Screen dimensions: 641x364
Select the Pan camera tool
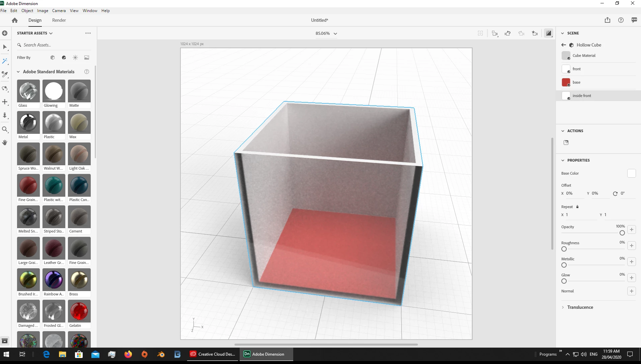point(5,102)
